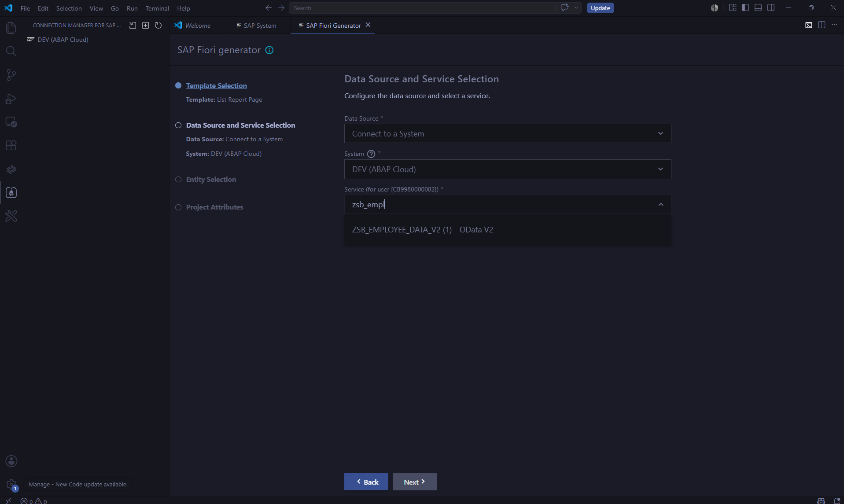The image size is (844, 504).
Task: Open Source Control view
Action: tap(11, 75)
